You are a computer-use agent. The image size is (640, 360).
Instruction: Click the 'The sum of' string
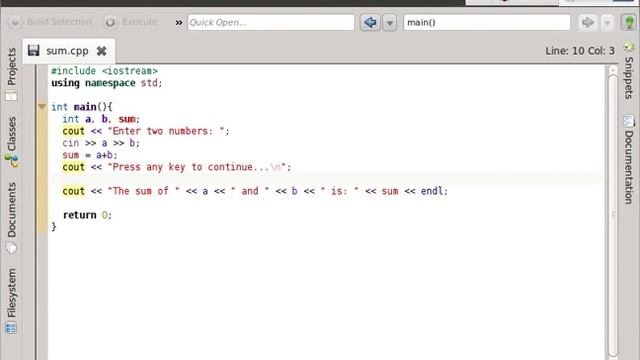coord(143,191)
